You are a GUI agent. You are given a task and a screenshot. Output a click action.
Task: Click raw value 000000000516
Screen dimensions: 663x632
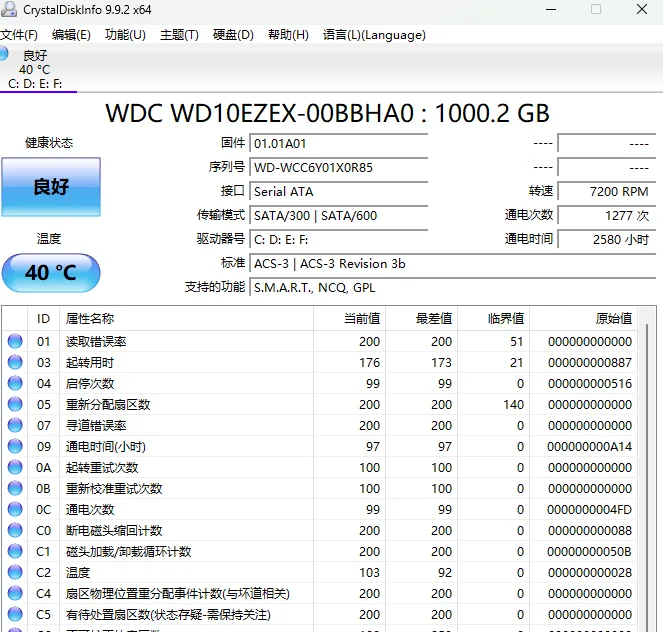point(590,383)
